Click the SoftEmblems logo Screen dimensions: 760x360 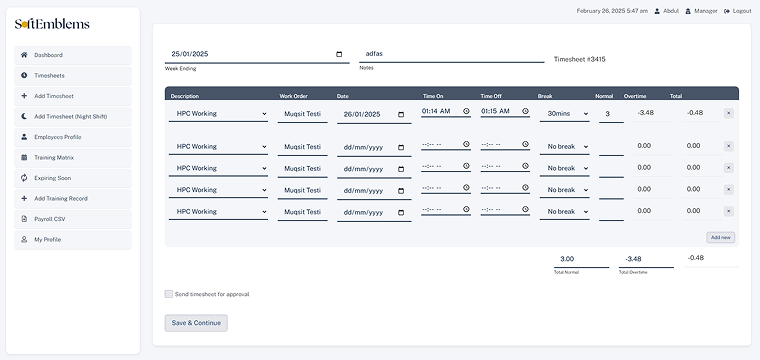tap(52, 24)
